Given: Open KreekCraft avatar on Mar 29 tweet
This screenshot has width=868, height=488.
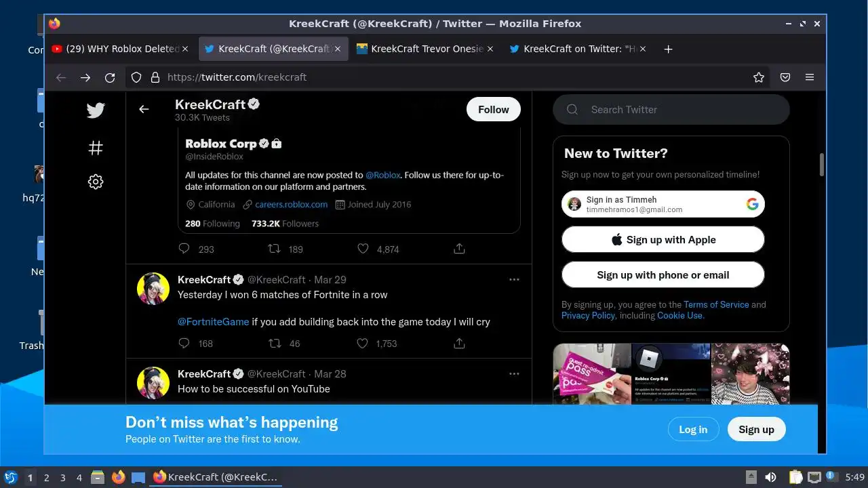Looking at the screenshot, I should coord(153,289).
